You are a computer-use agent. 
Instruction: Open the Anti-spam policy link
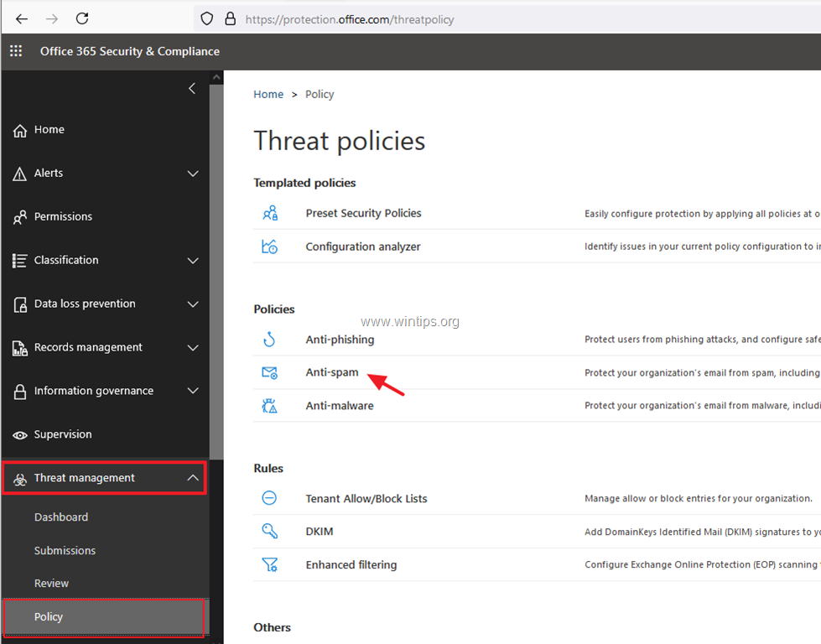(332, 372)
